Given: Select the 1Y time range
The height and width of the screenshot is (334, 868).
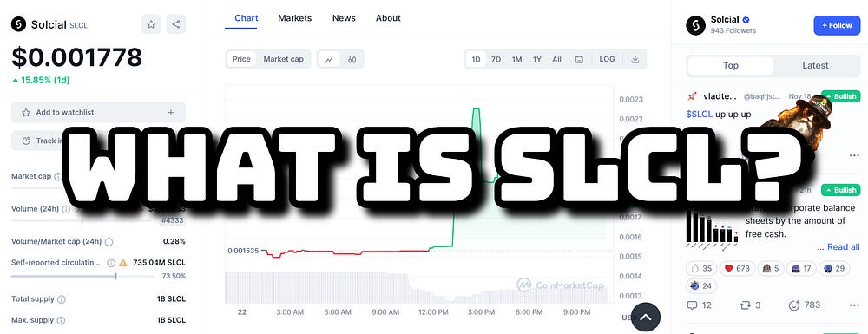Looking at the screenshot, I should 537,59.
